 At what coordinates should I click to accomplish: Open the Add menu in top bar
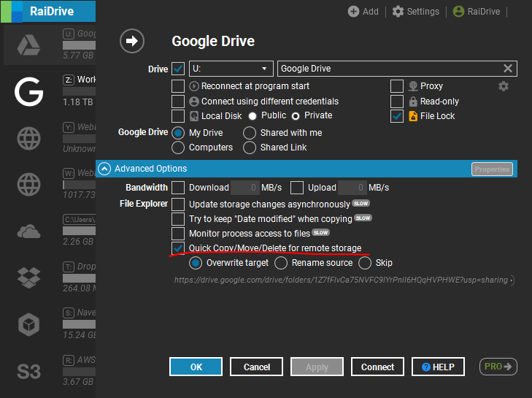(x=363, y=12)
